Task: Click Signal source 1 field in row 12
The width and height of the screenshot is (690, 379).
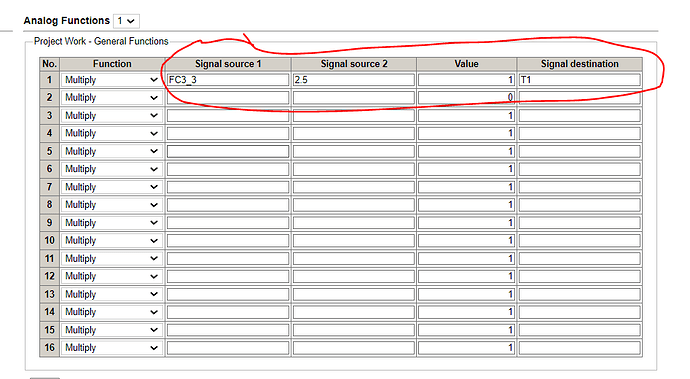Action: tap(228, 276)
